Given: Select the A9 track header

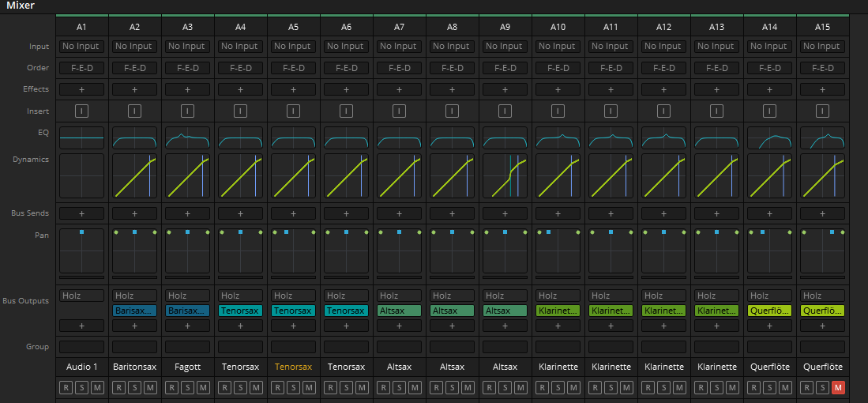Looking at the screenshot, I should [x=505, y=27].
